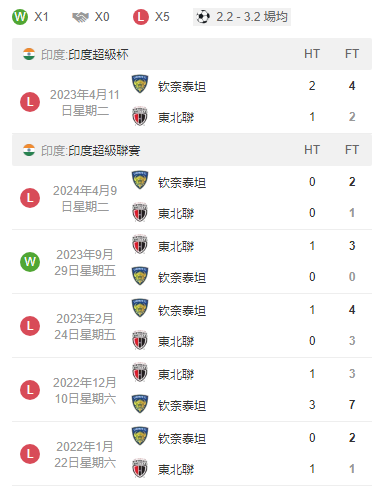This screenshot has width=382, height=501.
Task: Click India flag beside 印度超級杯
Action: (x=29, y=54)
